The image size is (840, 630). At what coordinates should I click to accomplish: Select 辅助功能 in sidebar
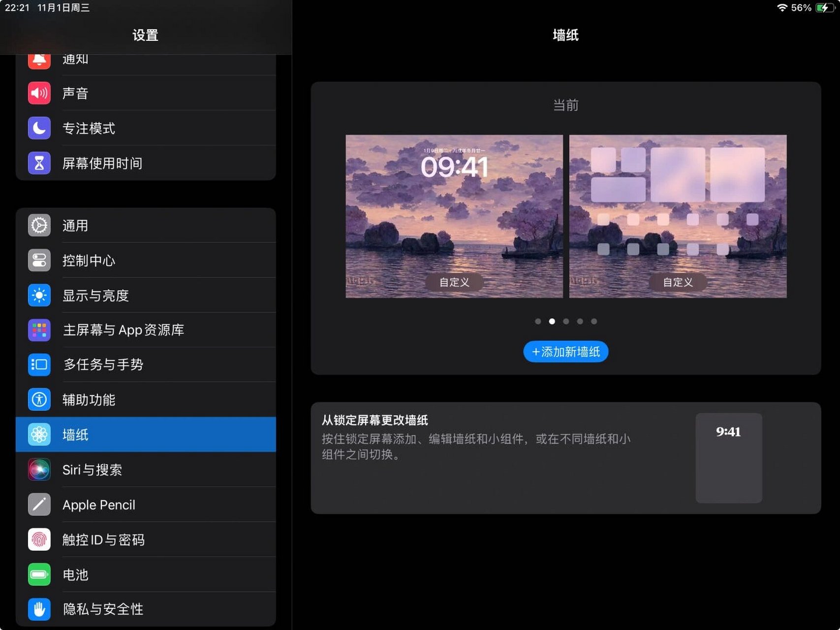click(146, 400)
